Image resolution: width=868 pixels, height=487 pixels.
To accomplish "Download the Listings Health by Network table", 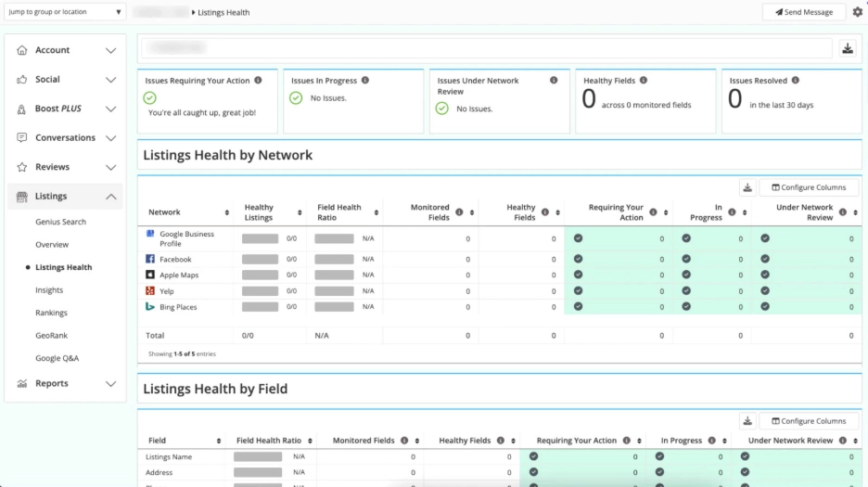I will (x=747, y=187).
